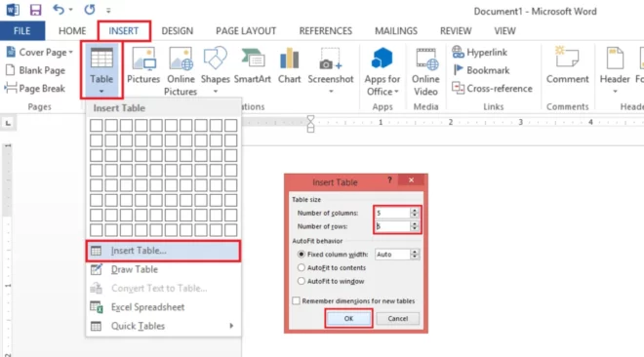
Task: Select AutoFit to contents radio button
Action: tap(302, 267)
